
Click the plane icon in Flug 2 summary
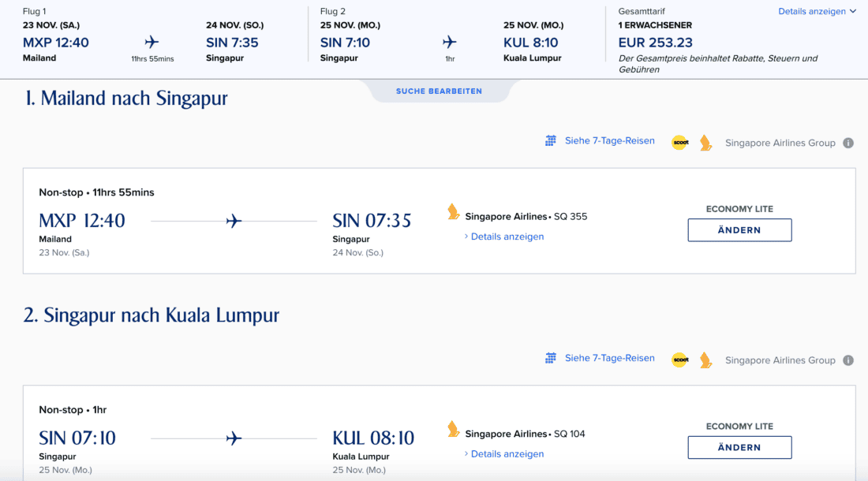coord(450,43)
